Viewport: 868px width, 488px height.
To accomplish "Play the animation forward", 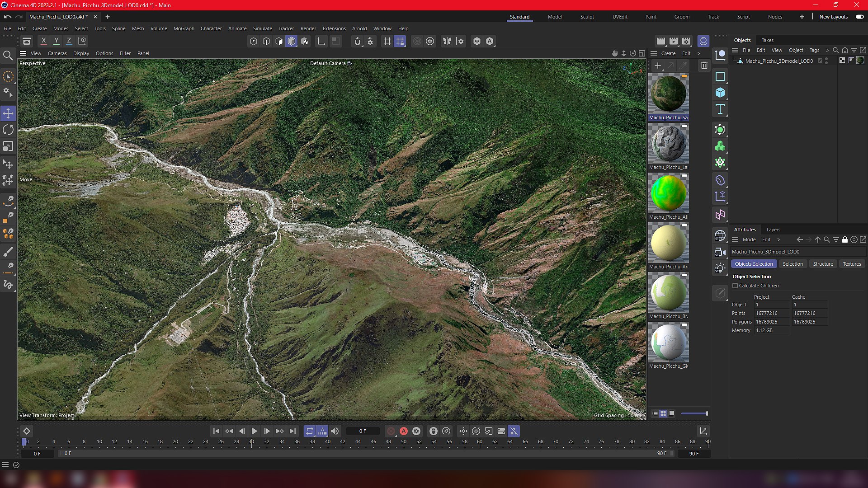I will pos(254,432).
